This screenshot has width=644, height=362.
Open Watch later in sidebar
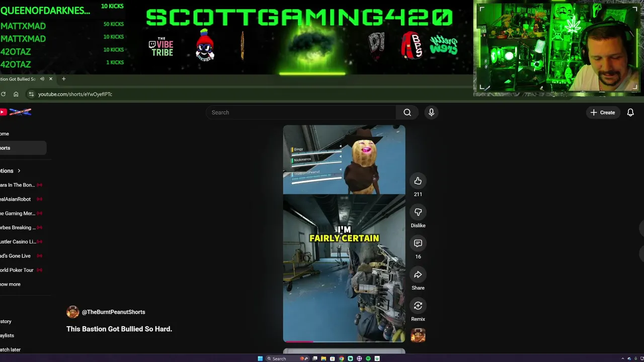(10, 349)
